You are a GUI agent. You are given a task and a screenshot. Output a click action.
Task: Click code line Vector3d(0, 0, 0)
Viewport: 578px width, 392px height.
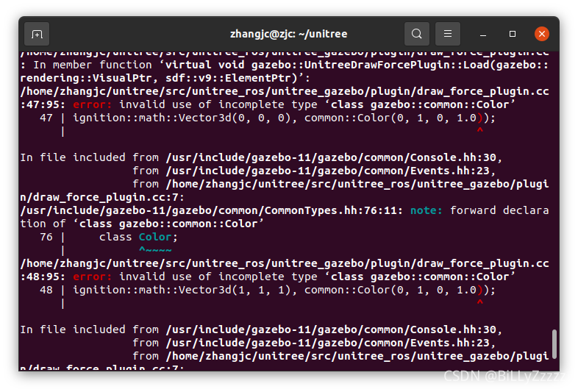tap(284, 118)
